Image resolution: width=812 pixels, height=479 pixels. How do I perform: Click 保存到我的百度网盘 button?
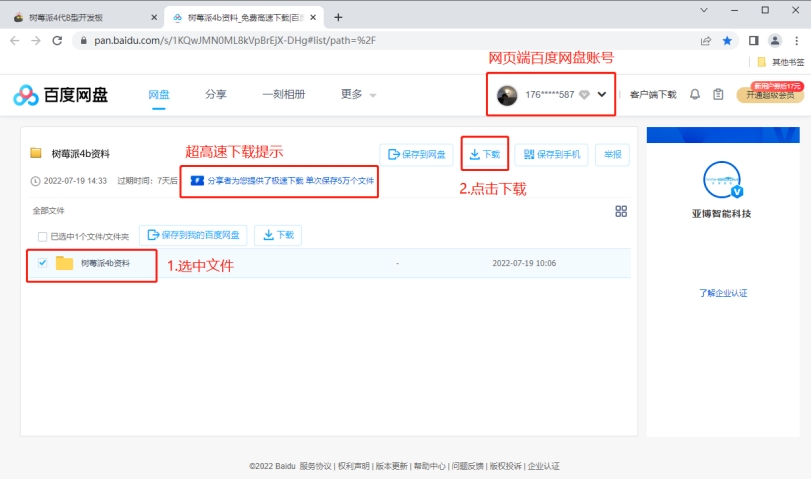193,235
